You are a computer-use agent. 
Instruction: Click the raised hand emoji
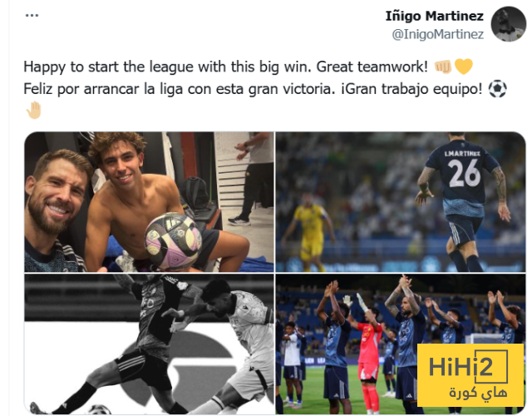click(x=33, y=111)
